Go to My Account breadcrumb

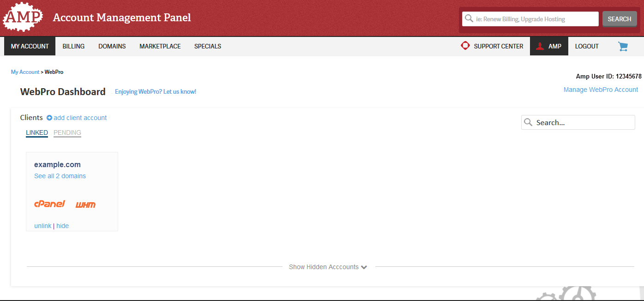[25, 72]
